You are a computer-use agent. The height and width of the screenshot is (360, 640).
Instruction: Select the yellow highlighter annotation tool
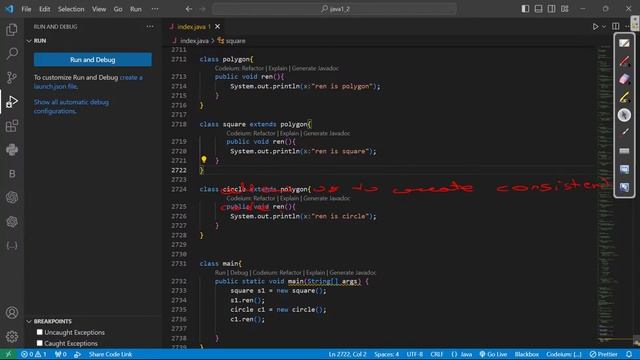coord(624,97)
